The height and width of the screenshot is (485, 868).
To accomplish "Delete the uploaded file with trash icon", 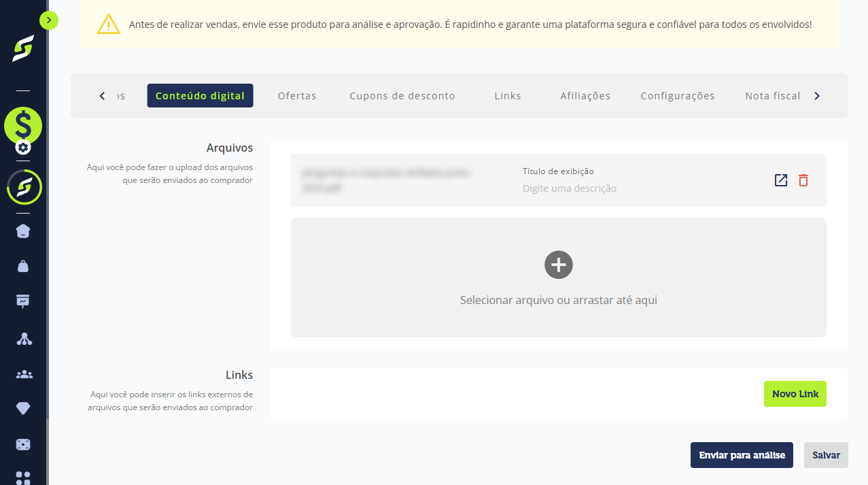I will click(x=803, y=180).
